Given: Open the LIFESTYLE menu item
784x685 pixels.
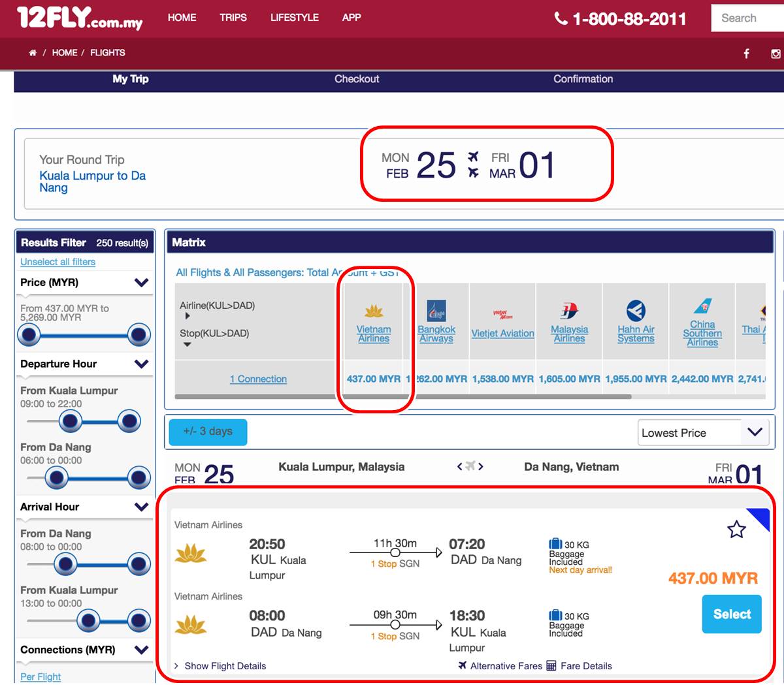Looking at the screenshot, I should pos(295,18).
